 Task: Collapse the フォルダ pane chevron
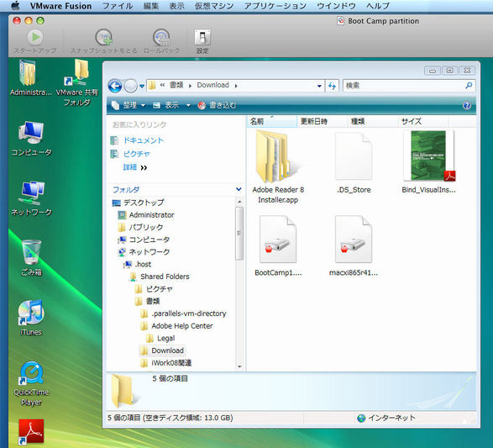point(239,189)
